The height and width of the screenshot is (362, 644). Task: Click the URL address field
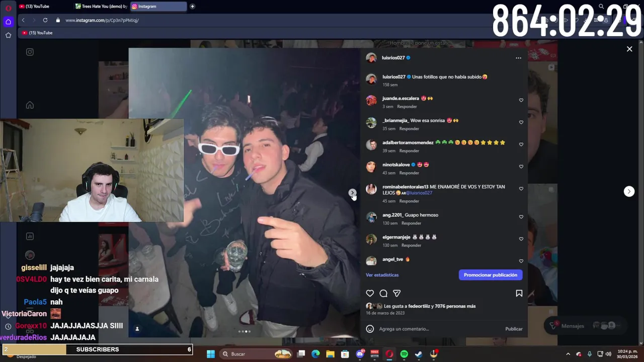click(x=102, y=20)
